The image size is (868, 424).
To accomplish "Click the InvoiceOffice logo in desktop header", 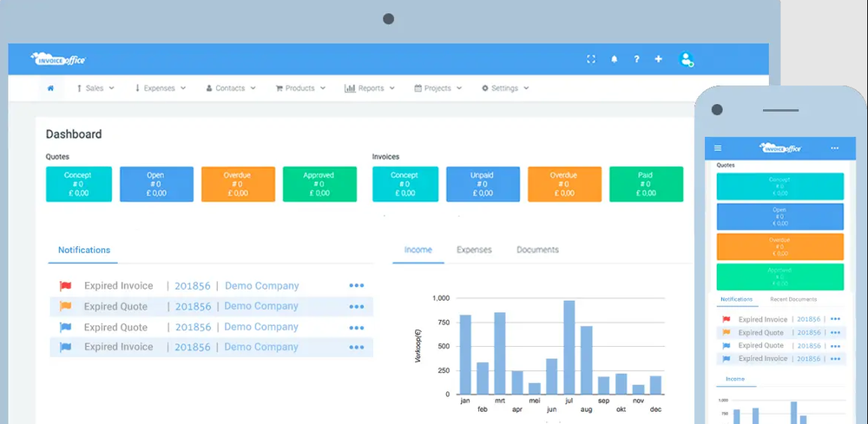I will (x=59, y=59).
